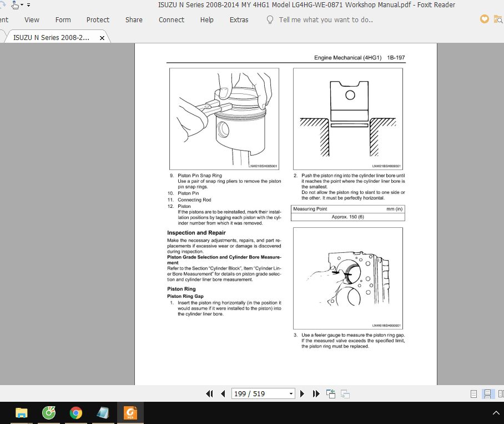Screen dimensions: 504x424
Task: Open Google Chrome from the taskbar
Action: tap(76, 413)
